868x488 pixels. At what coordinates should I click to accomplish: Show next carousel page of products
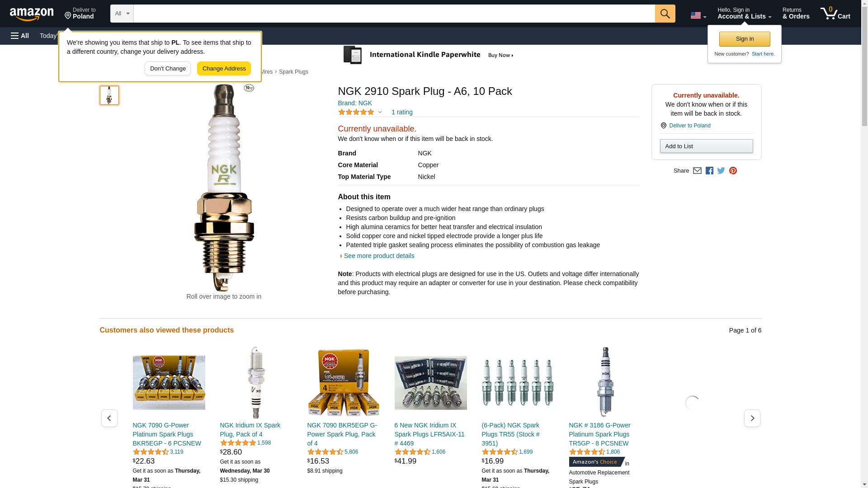tap(752, 418)
